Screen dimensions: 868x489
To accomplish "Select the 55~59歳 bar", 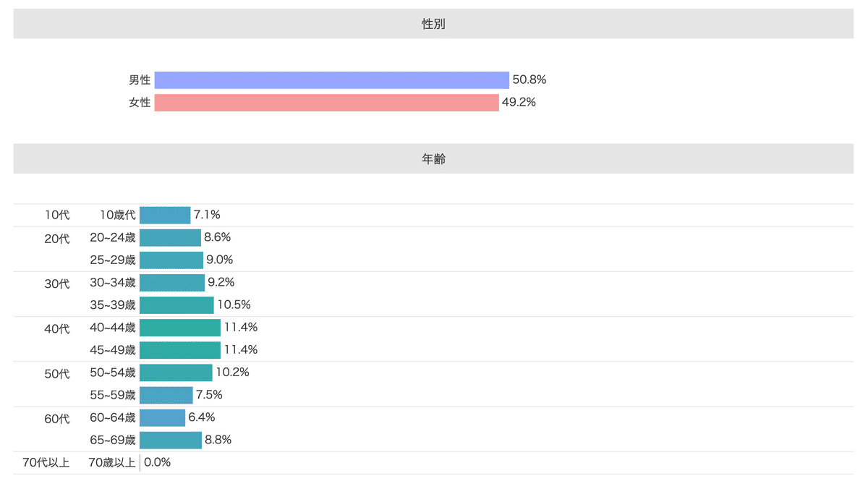I will [166, 395].
